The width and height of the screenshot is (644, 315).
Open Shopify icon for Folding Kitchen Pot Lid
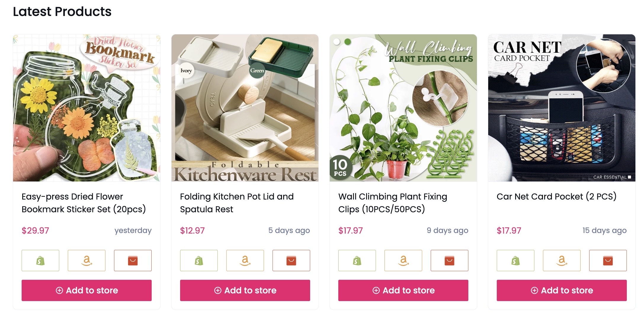(199, 261)
